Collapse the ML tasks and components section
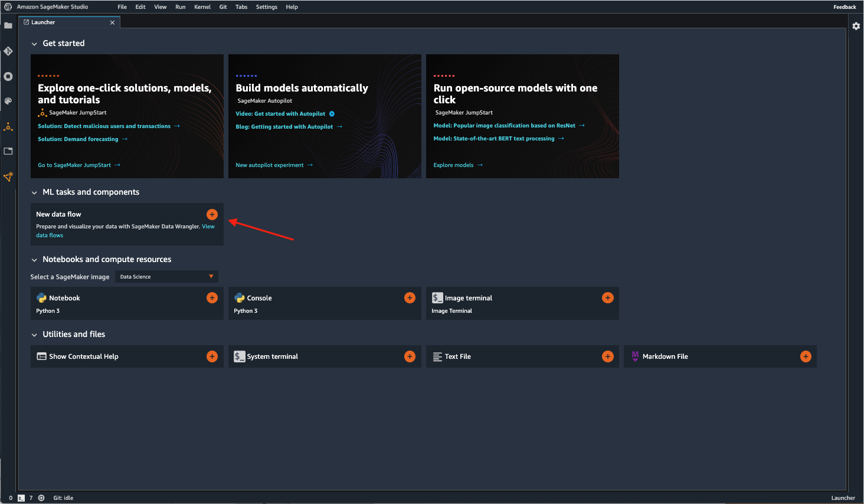The image size is (864, 504). pos(34,192)
